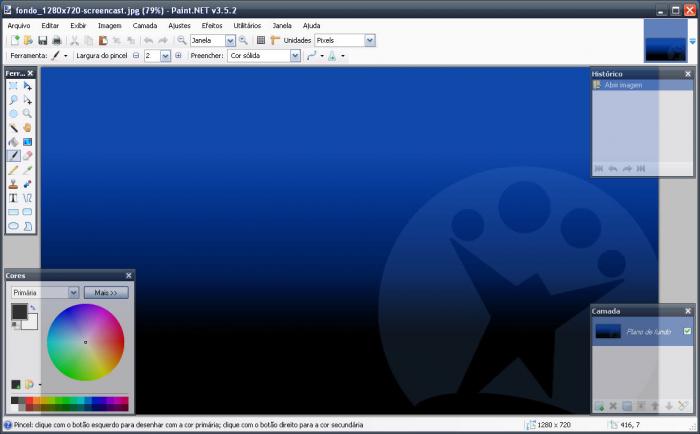Increase brush width with plus button

178,56
